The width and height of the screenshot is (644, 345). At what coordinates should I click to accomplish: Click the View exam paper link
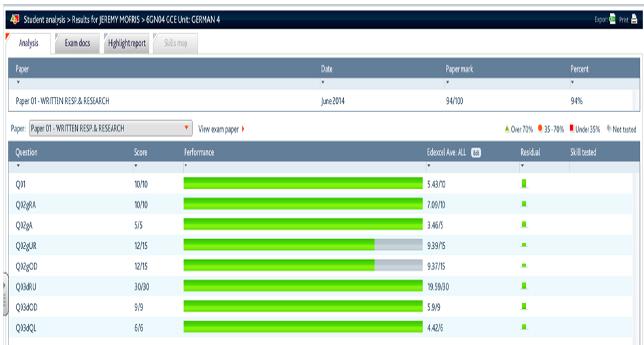click(x=218, y=129)
